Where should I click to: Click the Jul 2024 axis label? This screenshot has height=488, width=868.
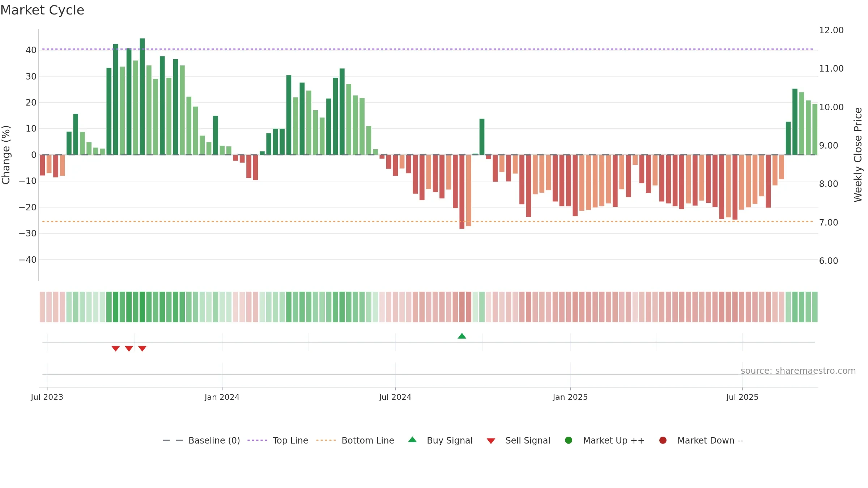[x=395, y=397]
